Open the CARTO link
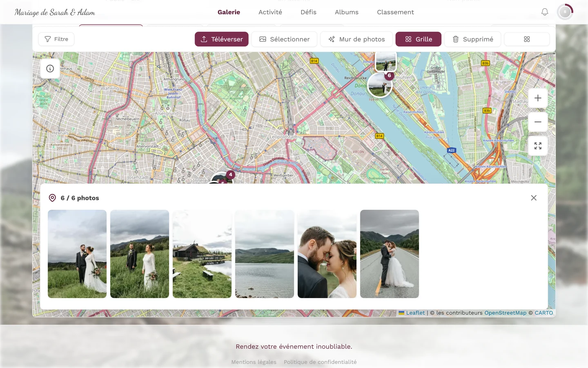This screenshot has width=588, height=368. click(x=544, y=313)
